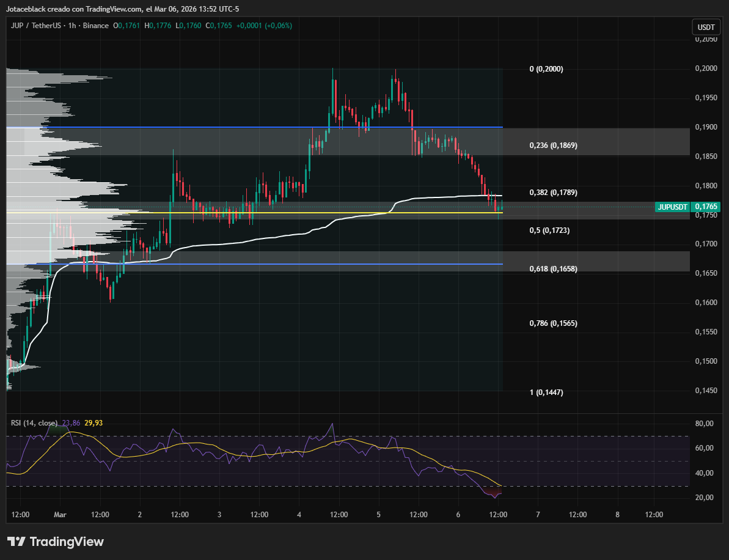Click the TradingView logo at bottom left
Screen dimensions: 729x560
click(56, 542)
